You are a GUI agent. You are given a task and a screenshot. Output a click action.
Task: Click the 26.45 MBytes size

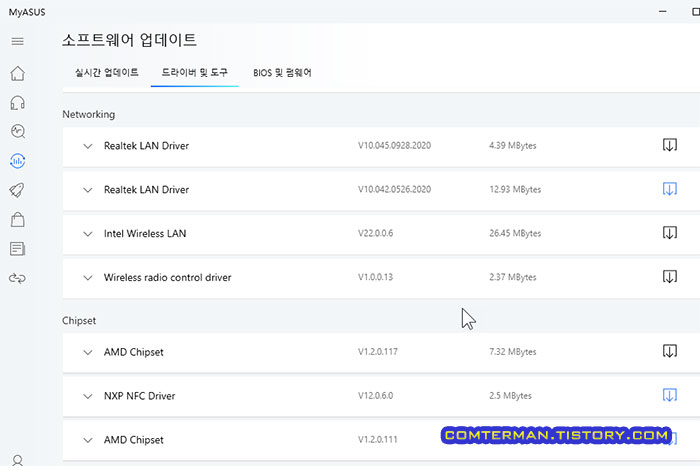click(x=515, y=233)
